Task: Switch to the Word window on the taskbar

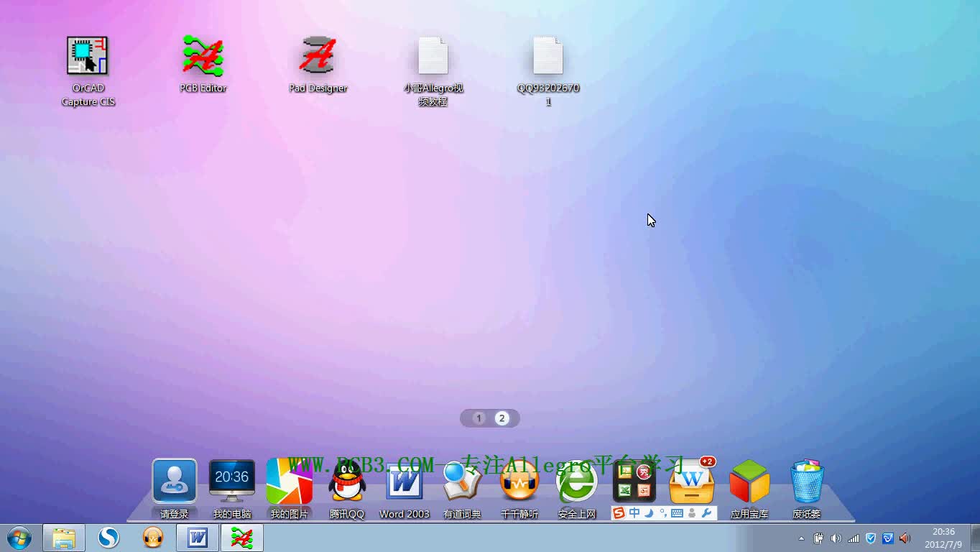Action: (x=198, y=538)
